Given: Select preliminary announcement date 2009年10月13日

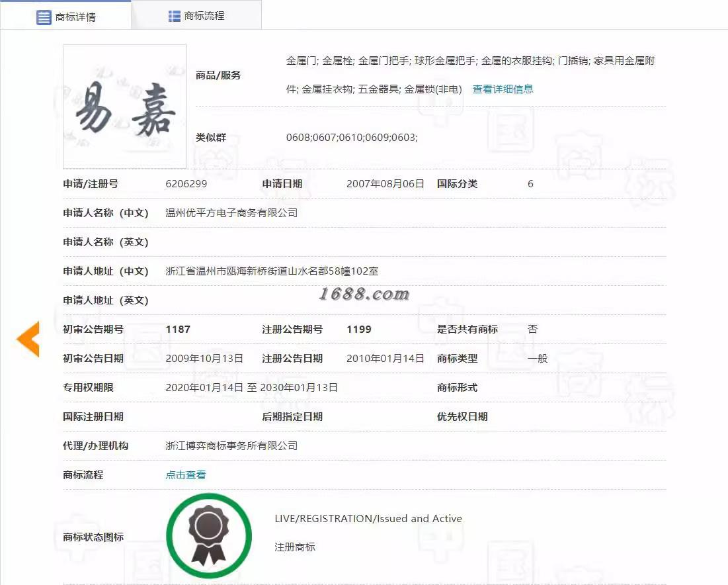Looking at the screenshot, I should (x=204, y=358).
